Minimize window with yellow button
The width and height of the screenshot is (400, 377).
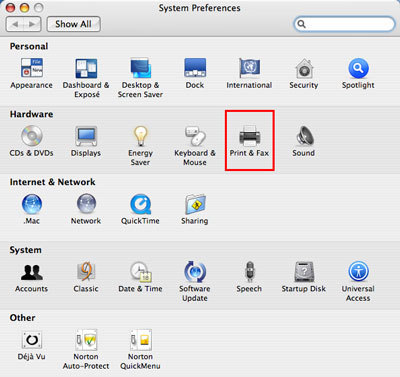(25, 8)
